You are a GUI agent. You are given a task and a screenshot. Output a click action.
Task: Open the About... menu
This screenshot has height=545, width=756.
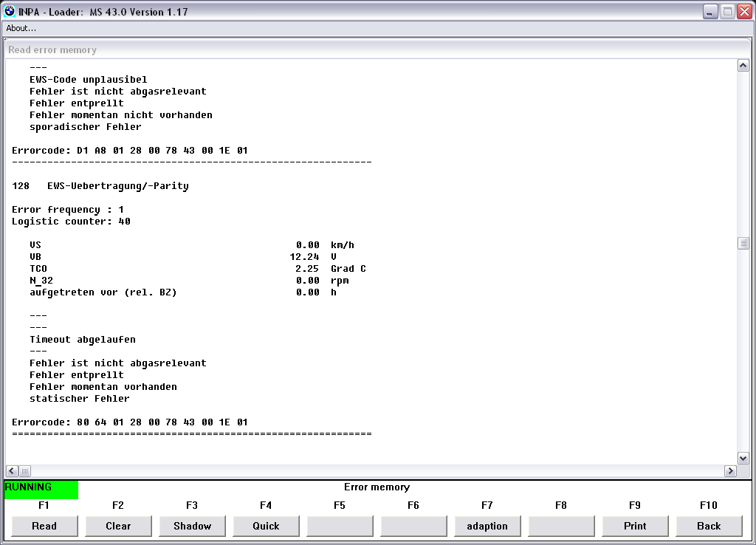pyautogui.click(x=21, y=28)
